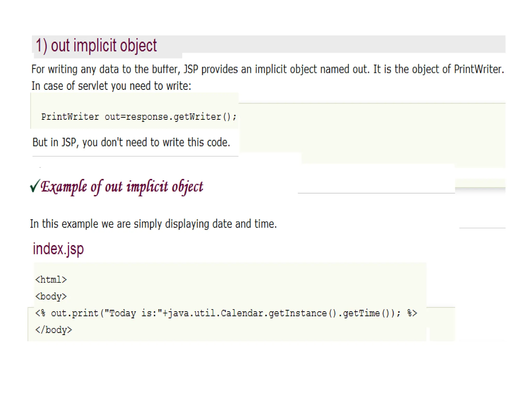Click 'getWriter()' in the servlet code line
This screenshot has width=532, height=399.
tap(202, 117)
